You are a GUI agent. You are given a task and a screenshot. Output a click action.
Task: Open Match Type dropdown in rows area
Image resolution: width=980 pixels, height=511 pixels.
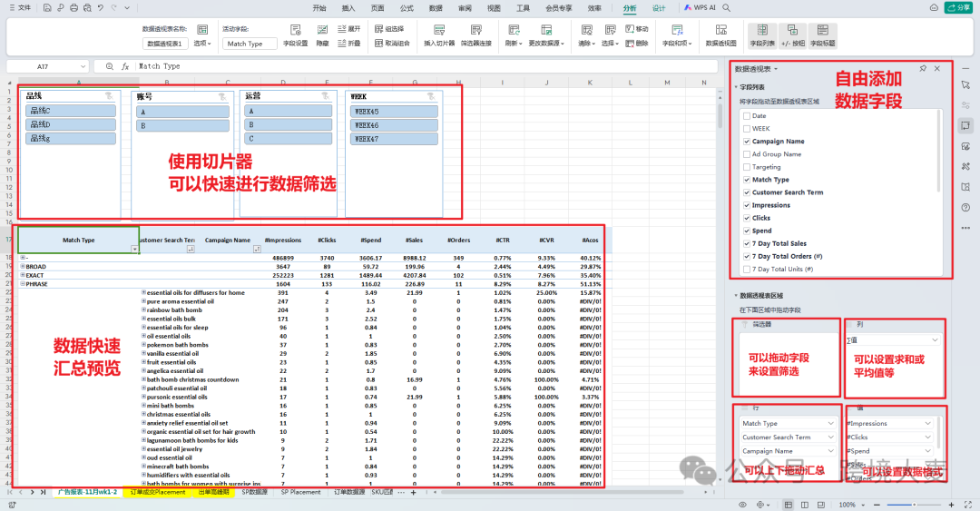coord(830,424)
